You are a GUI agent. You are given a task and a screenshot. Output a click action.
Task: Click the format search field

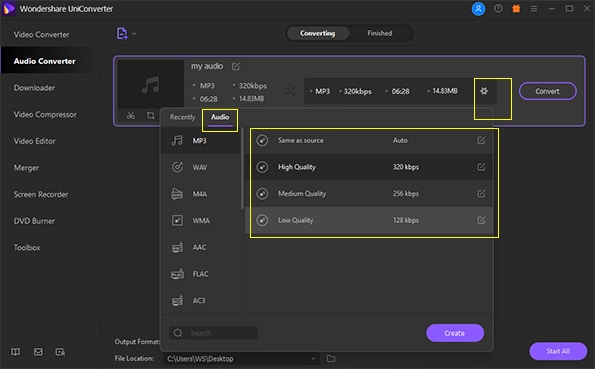click(213, 333)
